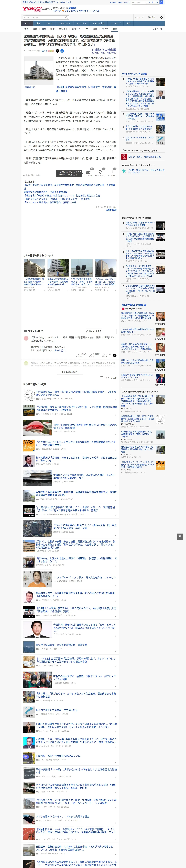The height and width of the screenshot is (868, 186).
Task: Select the みんなの意見 navigation tab
Action: 99,24
